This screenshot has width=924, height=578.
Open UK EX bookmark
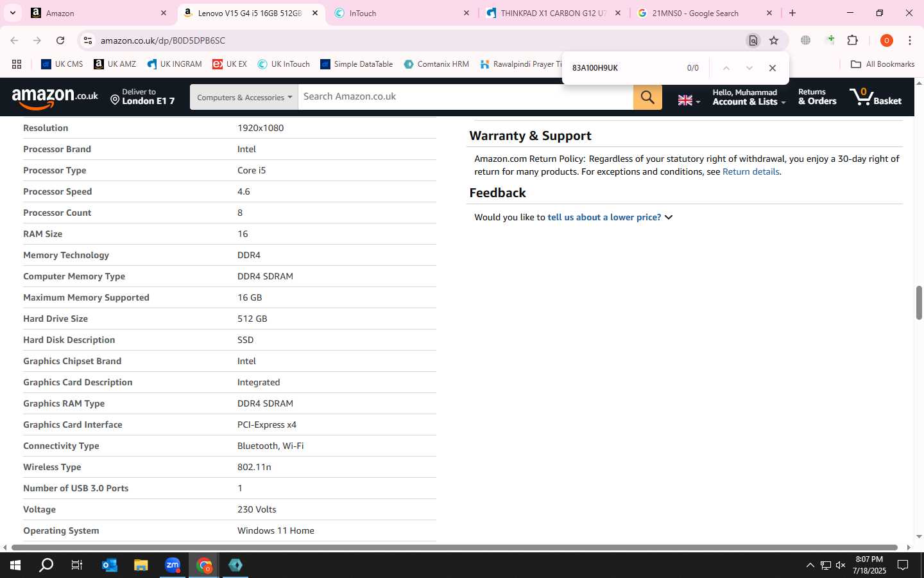[230, 64]
